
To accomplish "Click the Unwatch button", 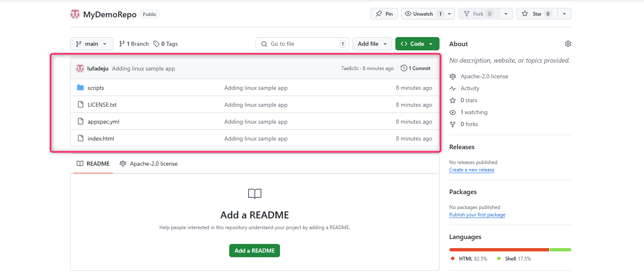I will (423, 14).
